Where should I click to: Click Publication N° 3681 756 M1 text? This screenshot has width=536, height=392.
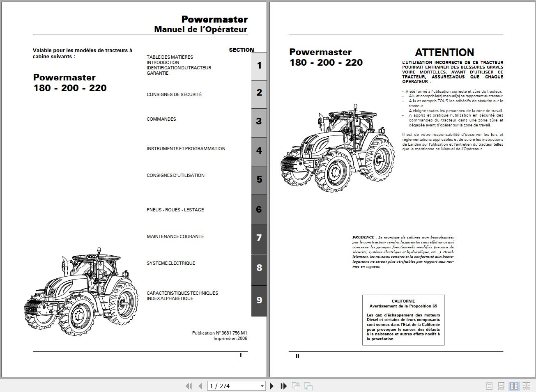220,333
